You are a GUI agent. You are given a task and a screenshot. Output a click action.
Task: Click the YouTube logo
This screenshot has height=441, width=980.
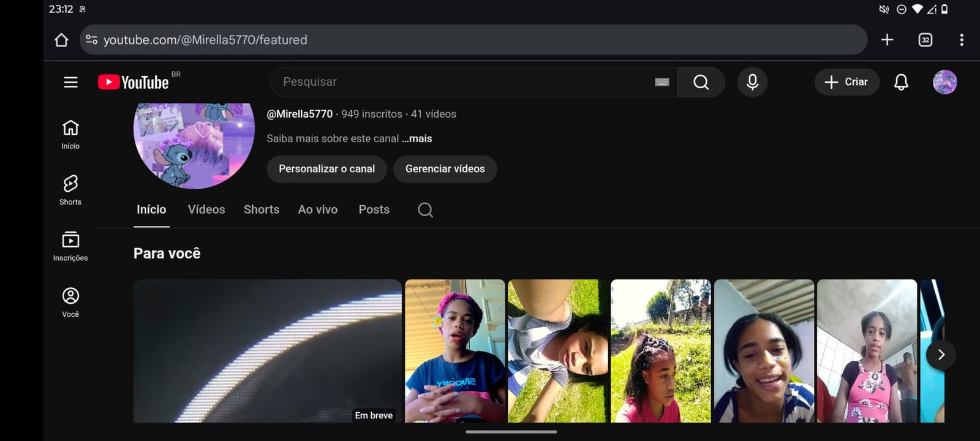click(134, 82)
